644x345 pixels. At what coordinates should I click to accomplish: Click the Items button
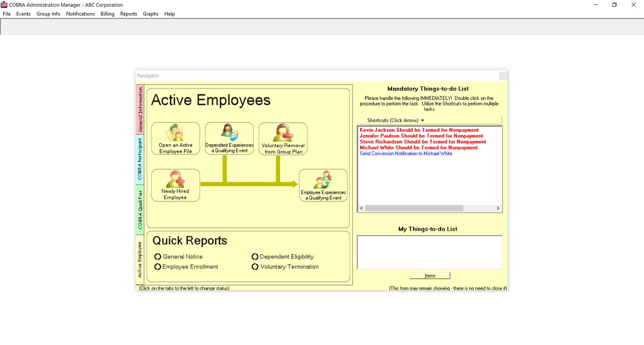point(430,276)
